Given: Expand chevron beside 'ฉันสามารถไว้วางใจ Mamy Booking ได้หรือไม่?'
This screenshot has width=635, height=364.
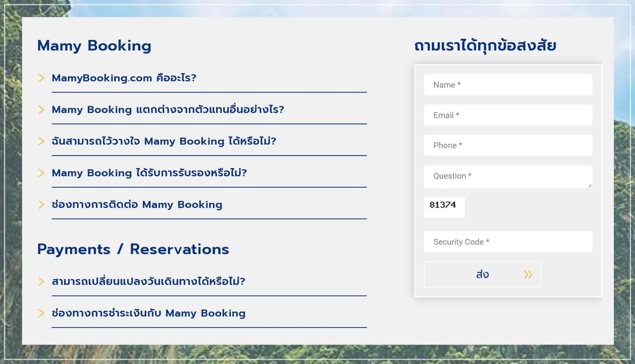Looking at the screenshot, I should (x=41, y=142).
